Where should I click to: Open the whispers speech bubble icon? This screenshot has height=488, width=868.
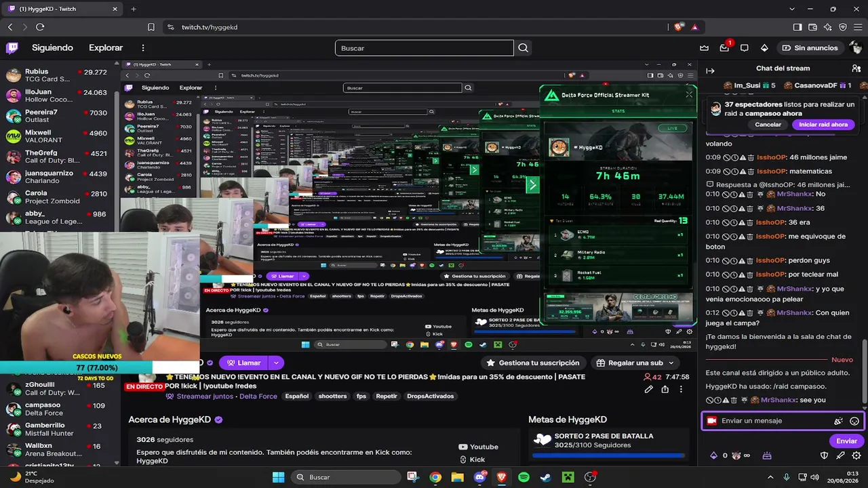click(x=745, y=48)
